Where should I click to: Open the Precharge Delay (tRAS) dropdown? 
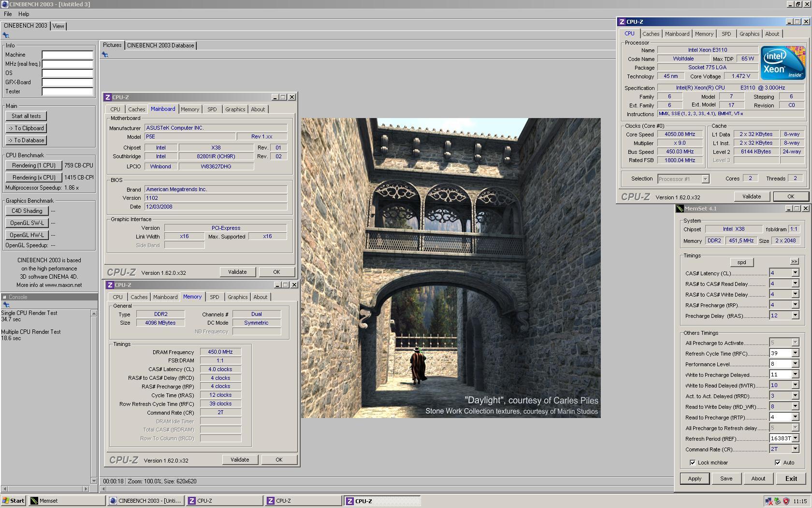795,316
